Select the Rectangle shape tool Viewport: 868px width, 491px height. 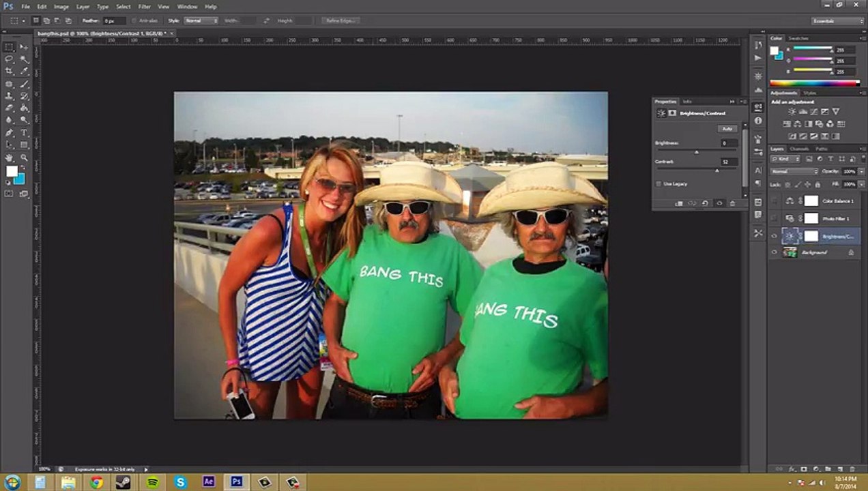pos(24,145)
